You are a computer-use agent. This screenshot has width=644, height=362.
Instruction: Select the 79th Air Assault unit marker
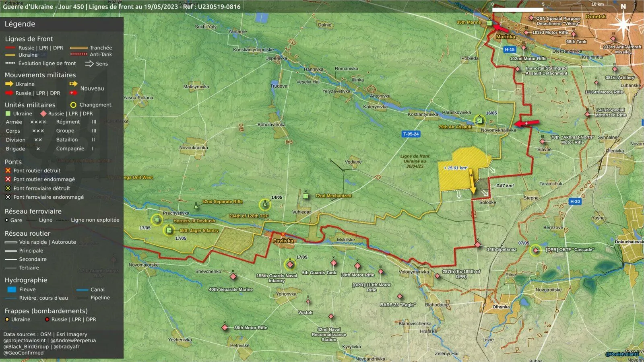[x=479, y=120]
